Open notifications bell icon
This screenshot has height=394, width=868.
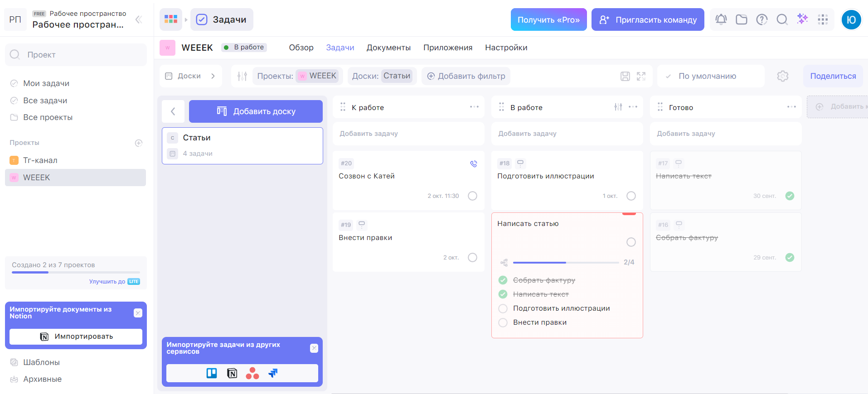click(x=721, y=19)
